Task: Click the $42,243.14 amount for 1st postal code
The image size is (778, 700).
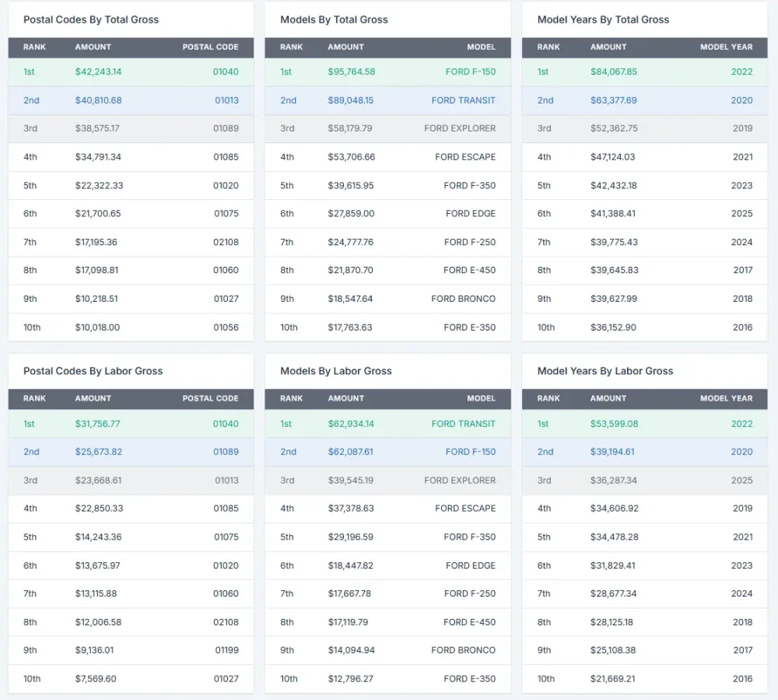Action: [x=98, y=72]
